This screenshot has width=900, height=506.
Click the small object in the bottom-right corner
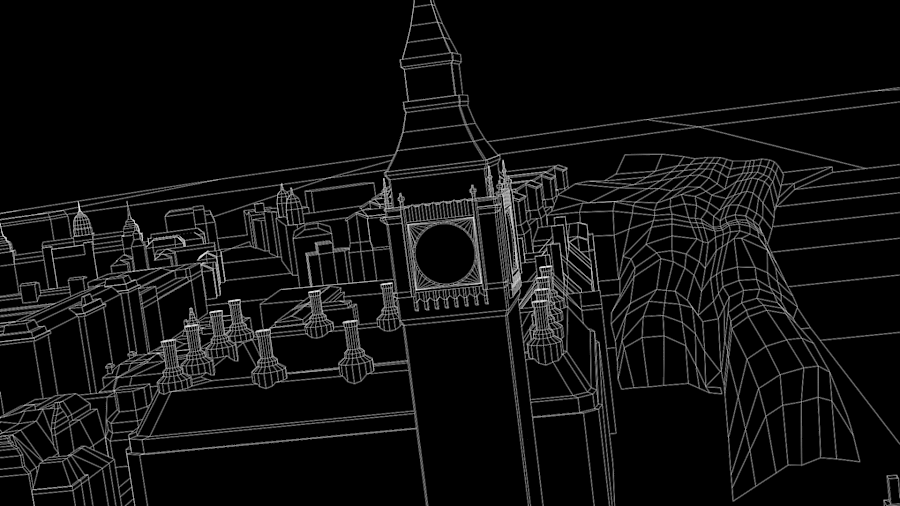[893, 490]
